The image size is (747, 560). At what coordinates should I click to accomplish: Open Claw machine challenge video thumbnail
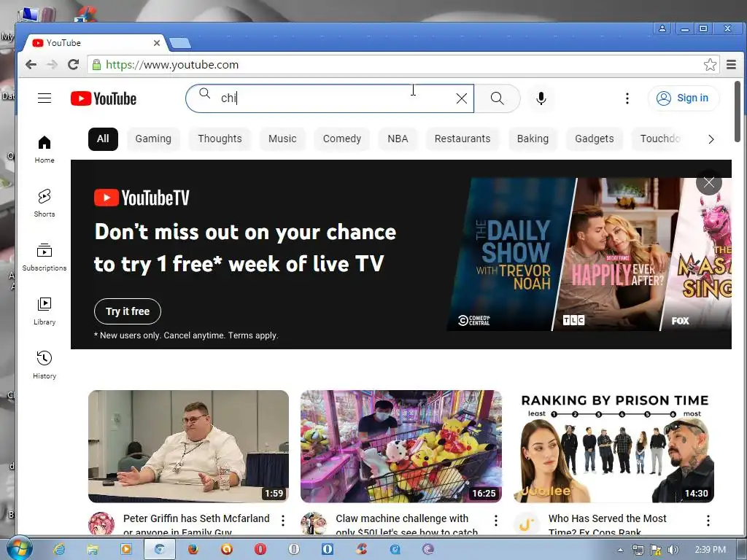401,446
